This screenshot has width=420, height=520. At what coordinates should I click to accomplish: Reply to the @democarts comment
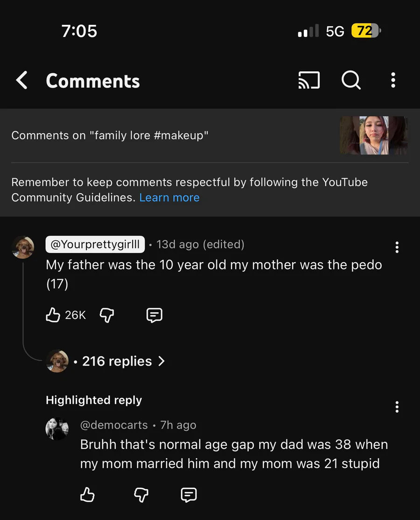click(189, 494)
